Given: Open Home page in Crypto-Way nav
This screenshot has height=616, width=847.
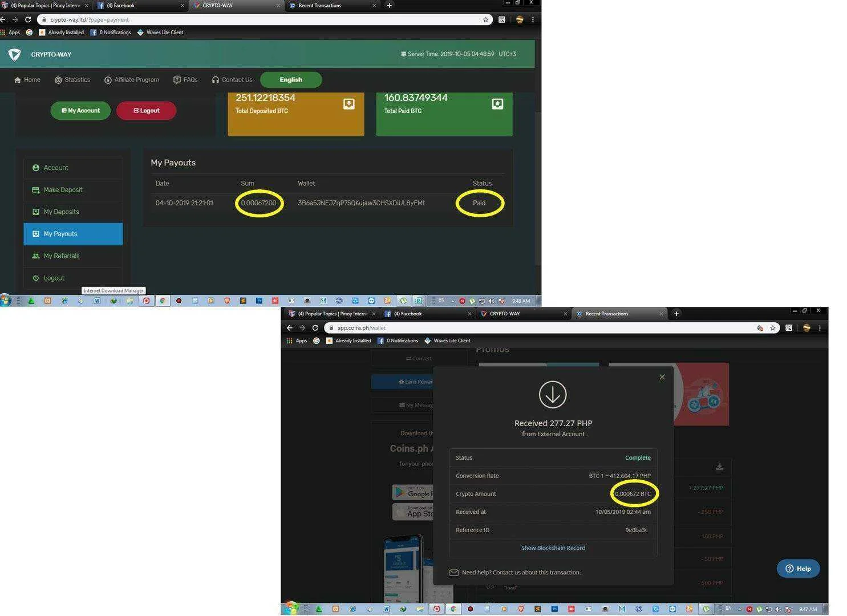Looking at the screenshot, I should 27,80.
